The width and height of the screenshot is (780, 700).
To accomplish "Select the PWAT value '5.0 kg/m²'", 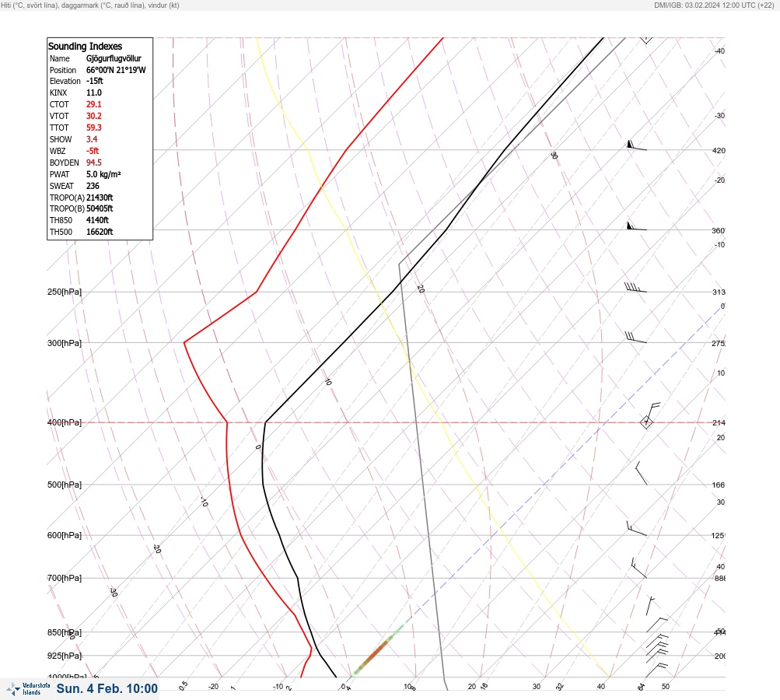I will pos(103,174).
